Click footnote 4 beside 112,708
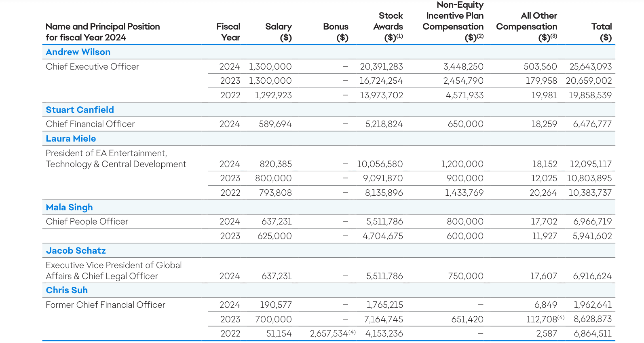The height and width of the screenshot is (343, 644). (x=561, y=318)
